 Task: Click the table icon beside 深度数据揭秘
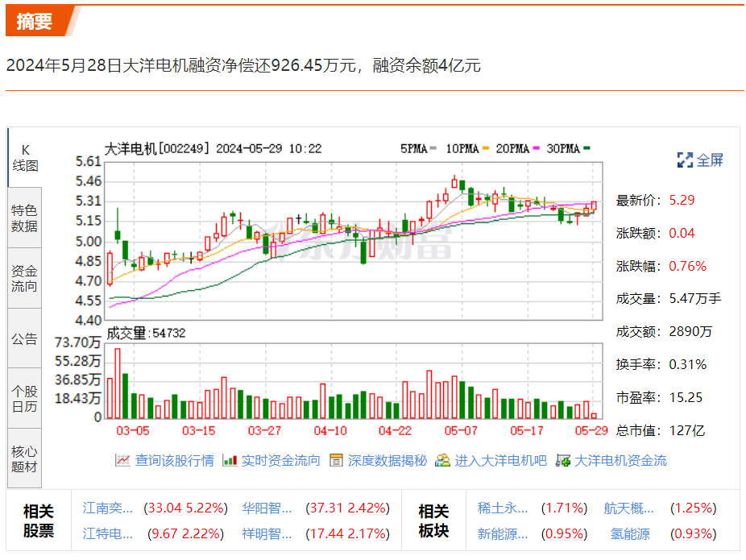pos(337,461)
